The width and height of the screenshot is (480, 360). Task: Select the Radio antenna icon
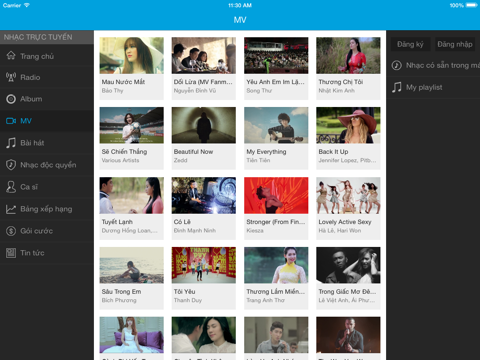[11, 77]
